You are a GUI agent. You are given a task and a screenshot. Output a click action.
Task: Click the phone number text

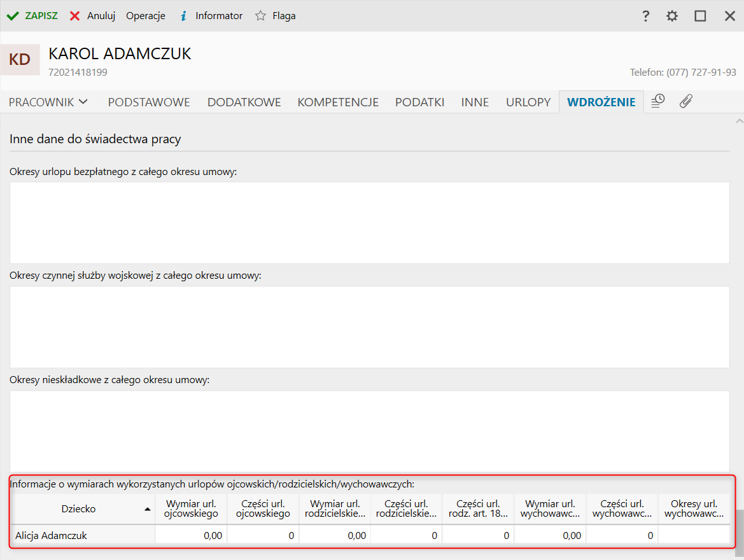click(x=683, y=72)
